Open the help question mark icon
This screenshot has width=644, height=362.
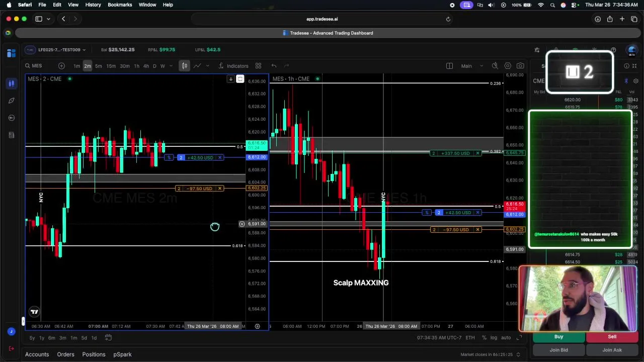(613, 50)
